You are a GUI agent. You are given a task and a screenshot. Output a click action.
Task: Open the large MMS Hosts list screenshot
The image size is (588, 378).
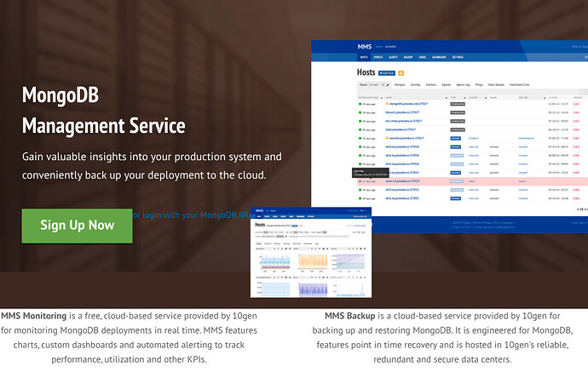coord(449,136)
